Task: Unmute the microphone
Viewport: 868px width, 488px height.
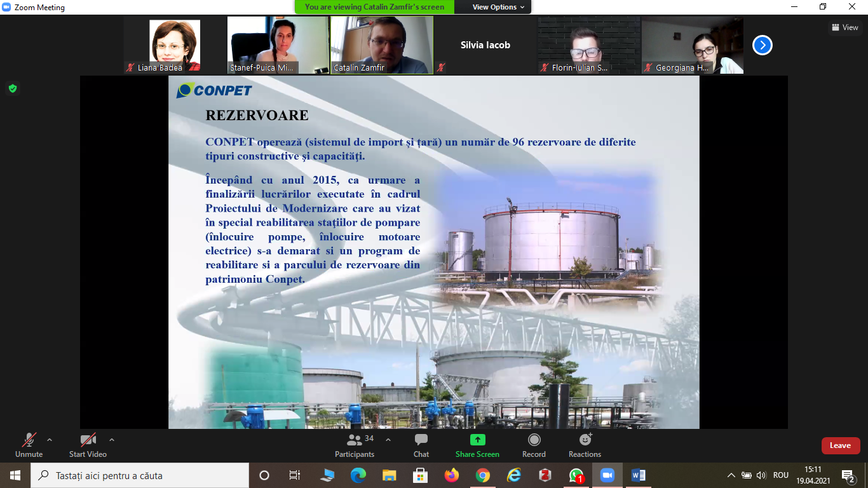Action: click(x=29, y=445)
